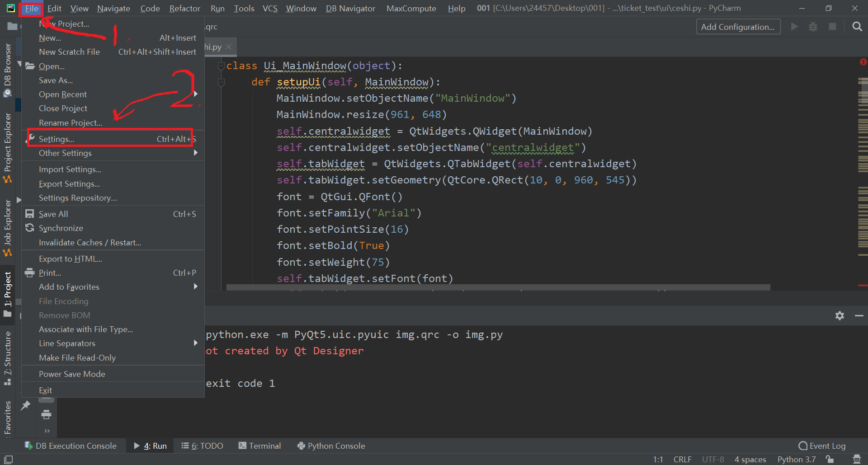This screenshot has width=868, height=465.
Task: Choose Import Settings... entry
Action: click(113, 169)
